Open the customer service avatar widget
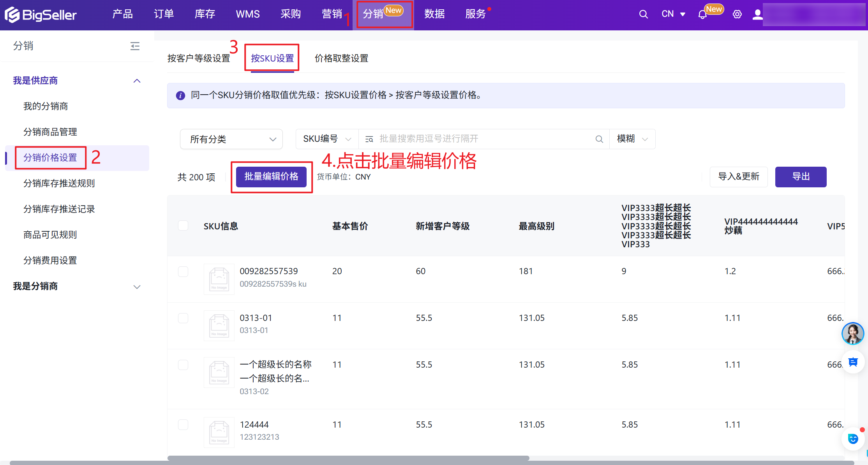Screen dimensions: 868x465 pyautogui.click(x=852, y=333)
